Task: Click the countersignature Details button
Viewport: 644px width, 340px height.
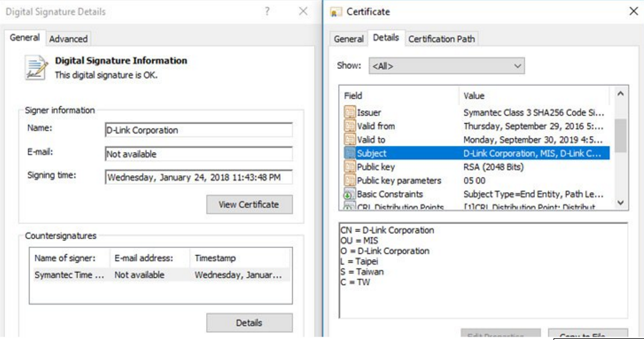Action: pos(249,323)
